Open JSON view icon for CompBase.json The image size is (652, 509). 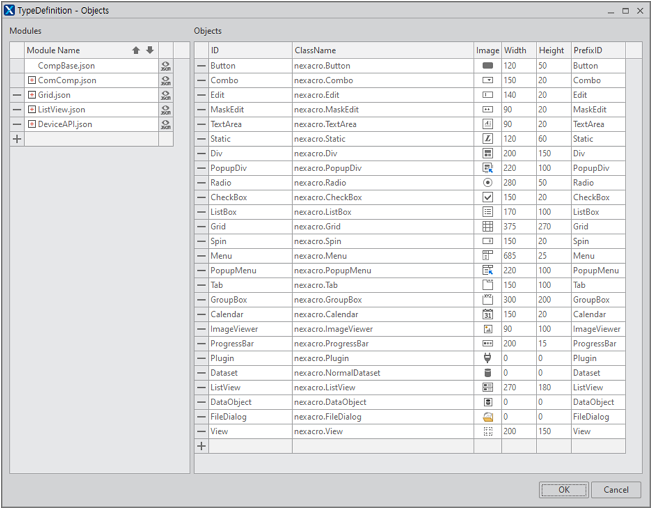(166, 66)
